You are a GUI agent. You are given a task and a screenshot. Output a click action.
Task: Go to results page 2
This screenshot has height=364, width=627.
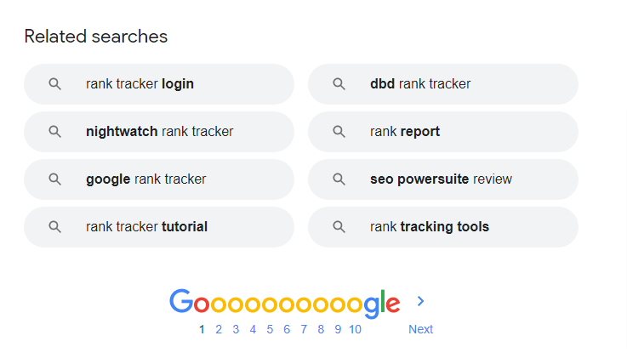219,330
